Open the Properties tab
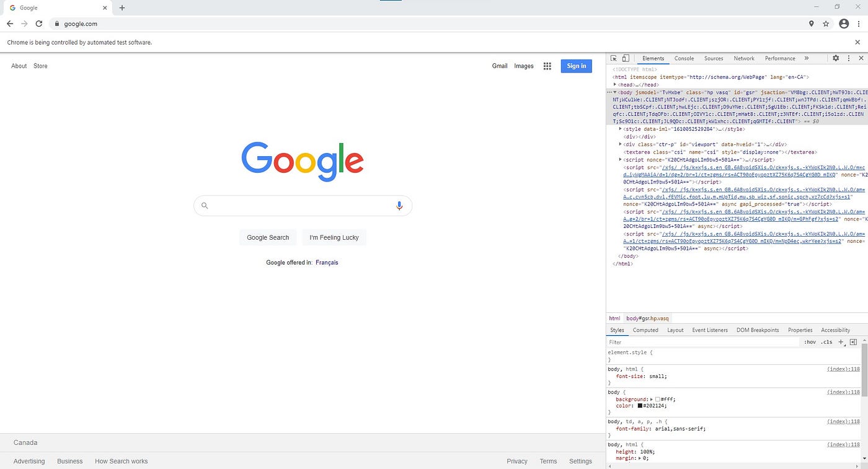The width and height of the screenshot is (868, 469). [800, 330]
